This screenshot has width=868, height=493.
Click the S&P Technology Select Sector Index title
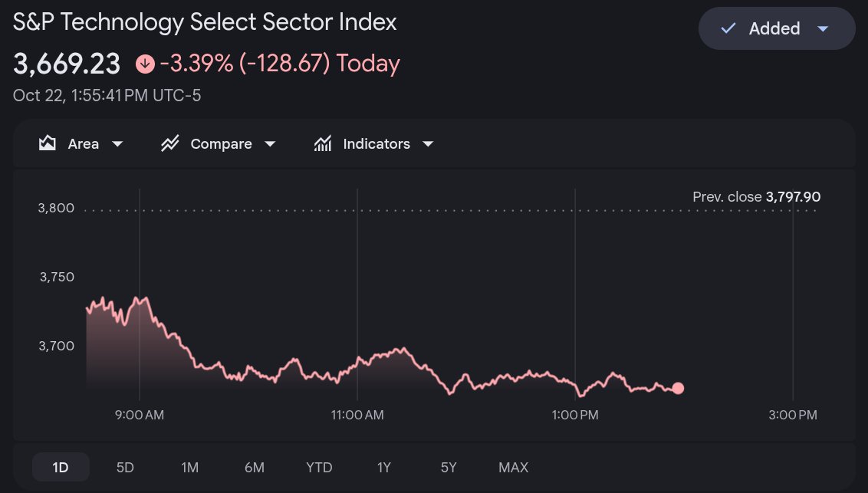pyautogui.click(x=205, y=22)
